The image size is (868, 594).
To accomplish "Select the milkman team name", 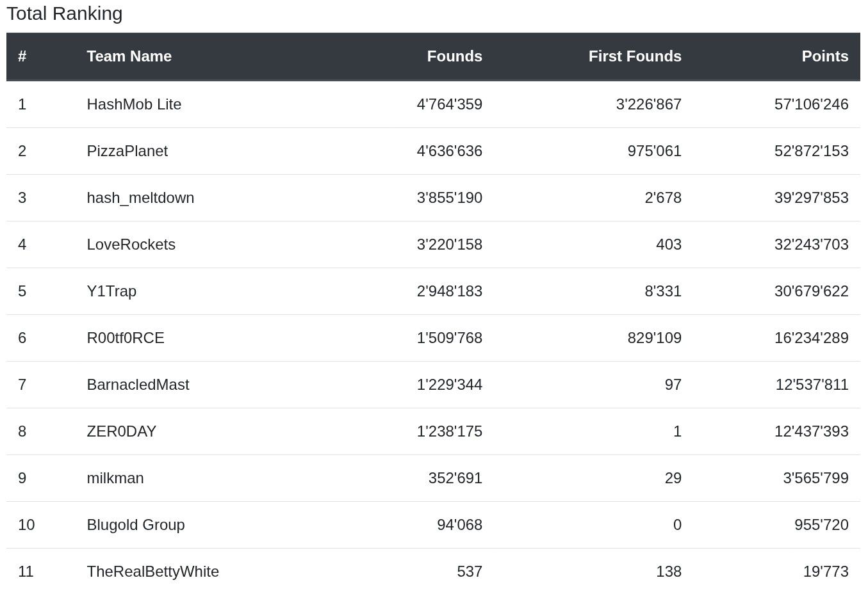I will point(115,478).
